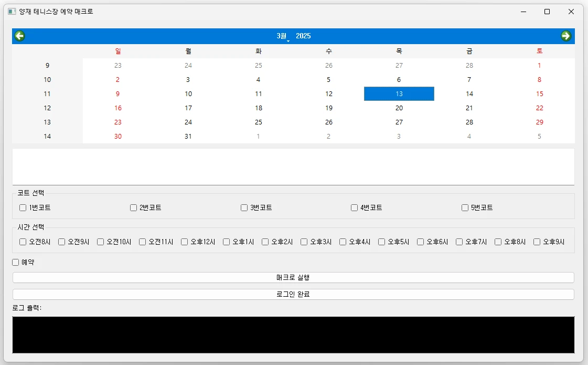Open the 3월 month dropdown

282,36
